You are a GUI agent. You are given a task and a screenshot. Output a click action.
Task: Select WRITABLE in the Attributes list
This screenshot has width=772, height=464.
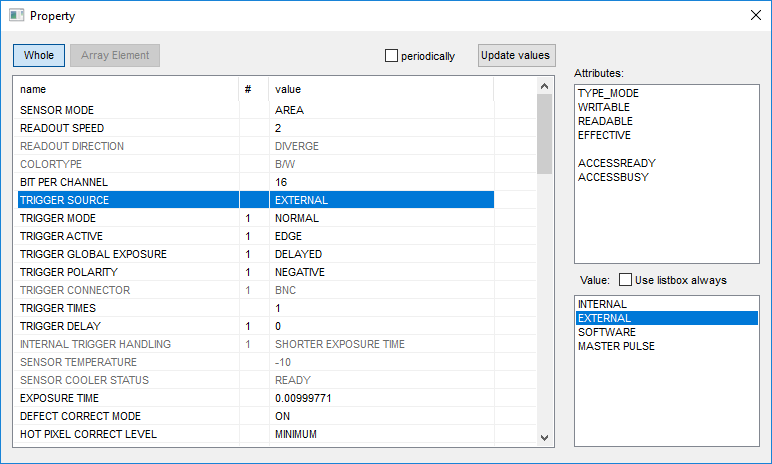(x=603, y=107)
